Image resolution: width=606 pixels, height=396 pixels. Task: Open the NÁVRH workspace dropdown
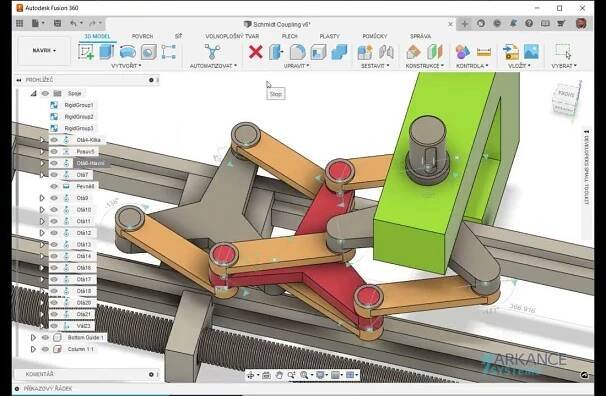coord(44,50)
